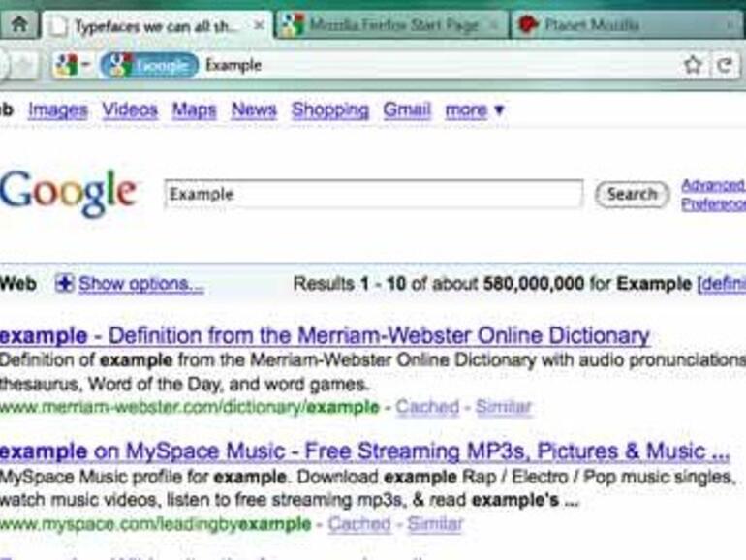Reload the page with the refresh icon
Viewport: 746px width, 560px height.
[725, 65]
